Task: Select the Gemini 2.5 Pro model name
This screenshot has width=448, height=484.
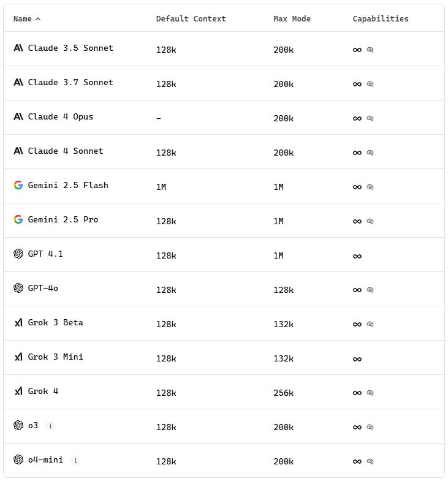Action: point(63,219)
